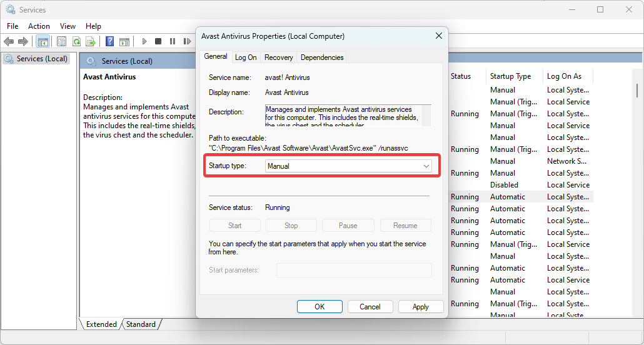
Task: Open the Help menu
Action: (93, 26)
